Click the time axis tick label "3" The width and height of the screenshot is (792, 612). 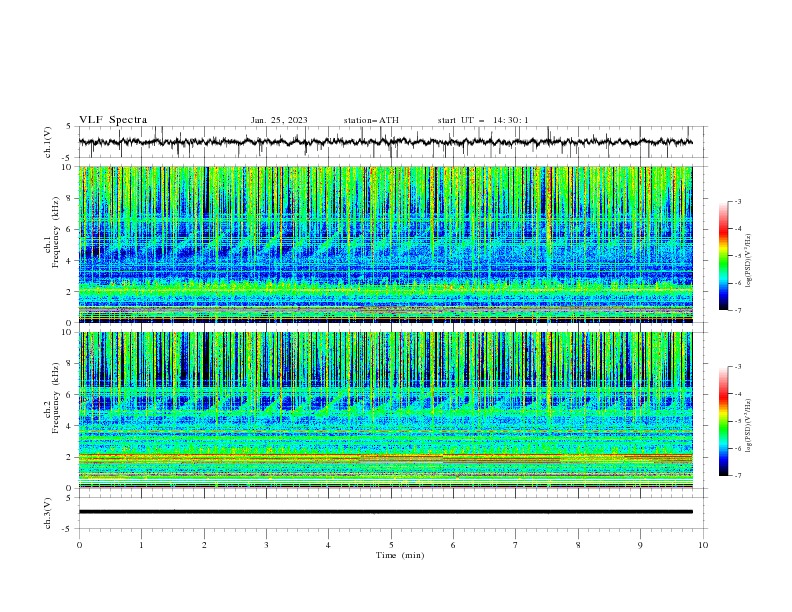266,545
